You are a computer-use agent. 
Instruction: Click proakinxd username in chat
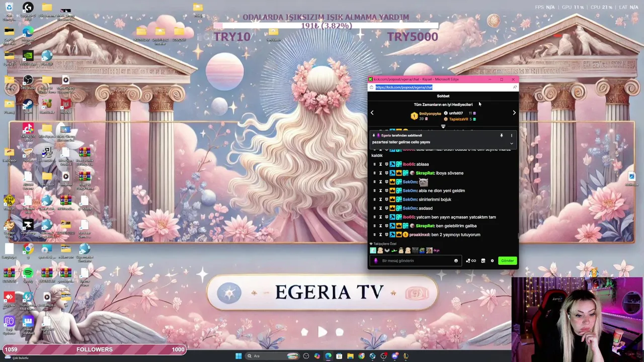click(420, 235)
